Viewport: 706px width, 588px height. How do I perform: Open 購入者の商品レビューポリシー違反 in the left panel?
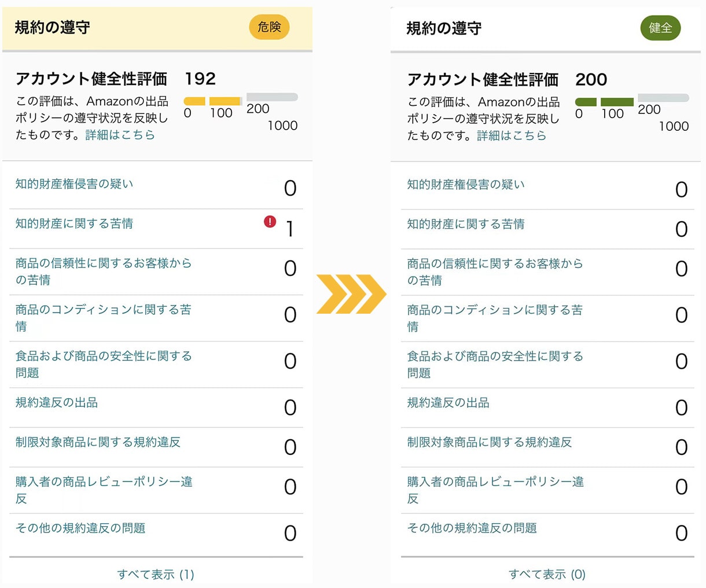104,490
